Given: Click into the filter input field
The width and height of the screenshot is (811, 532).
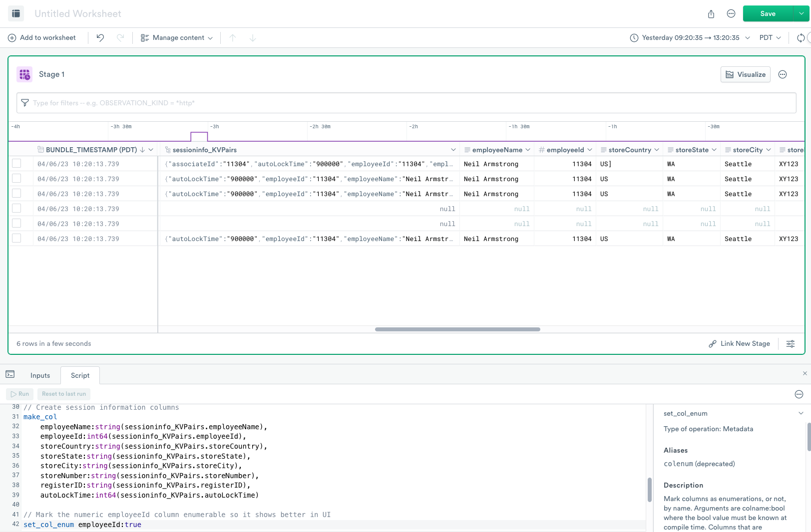Looking at the screenshot, I should pos(406,103).
